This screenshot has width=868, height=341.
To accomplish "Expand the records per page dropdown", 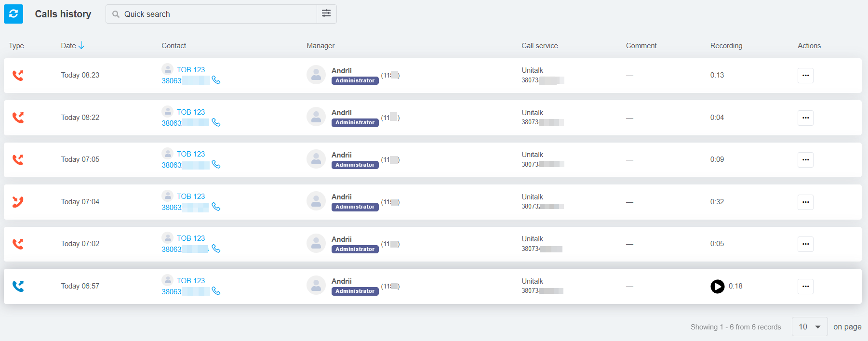I will (809, 327).
